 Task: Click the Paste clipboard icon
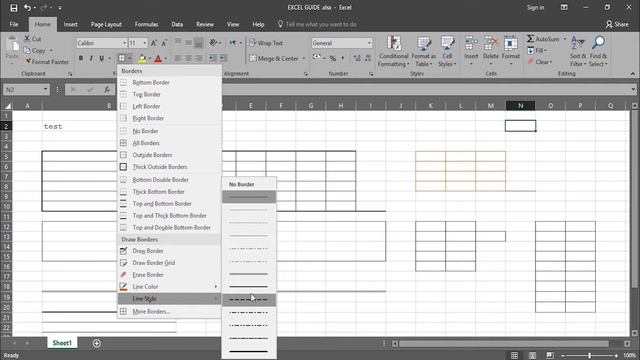[12, 45]
